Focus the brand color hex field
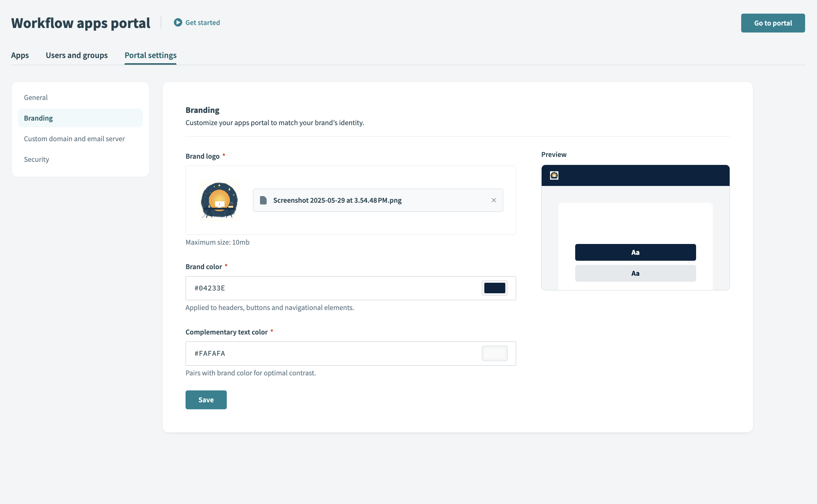The width and height of the screenshot is (817, 504). click(332, 288)
